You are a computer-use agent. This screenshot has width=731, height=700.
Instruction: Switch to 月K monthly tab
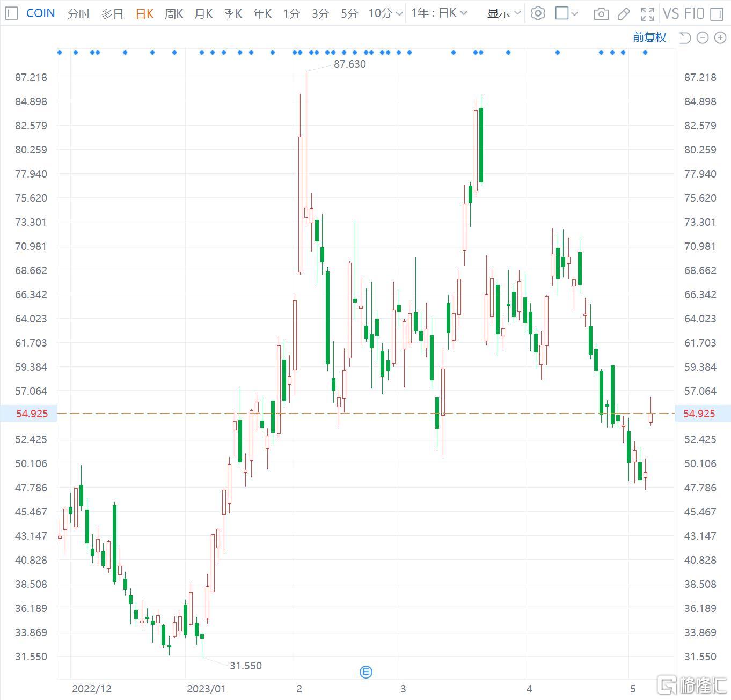click(203, 13)
